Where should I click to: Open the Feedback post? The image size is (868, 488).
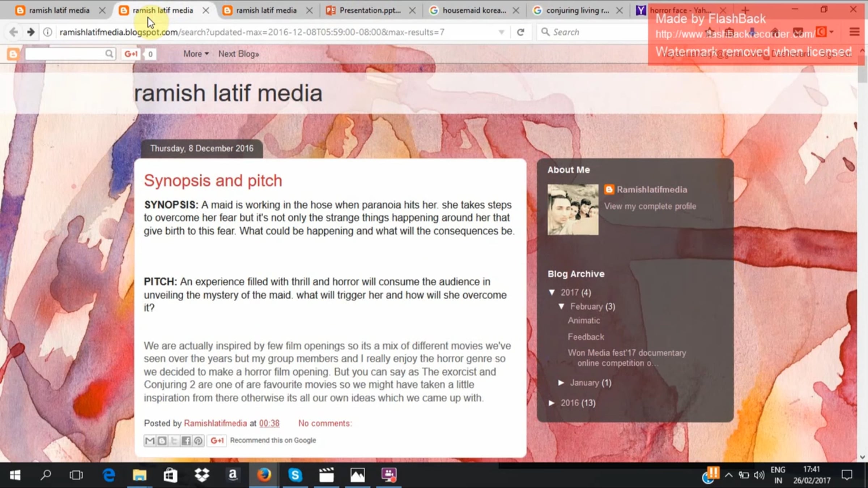(586, 337)
